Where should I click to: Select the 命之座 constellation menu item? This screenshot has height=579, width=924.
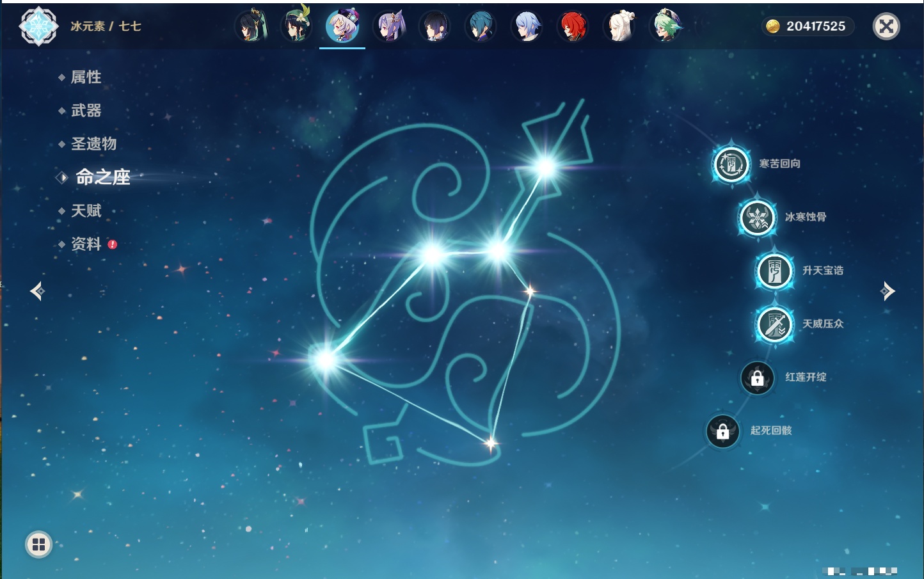click(102, 177)
